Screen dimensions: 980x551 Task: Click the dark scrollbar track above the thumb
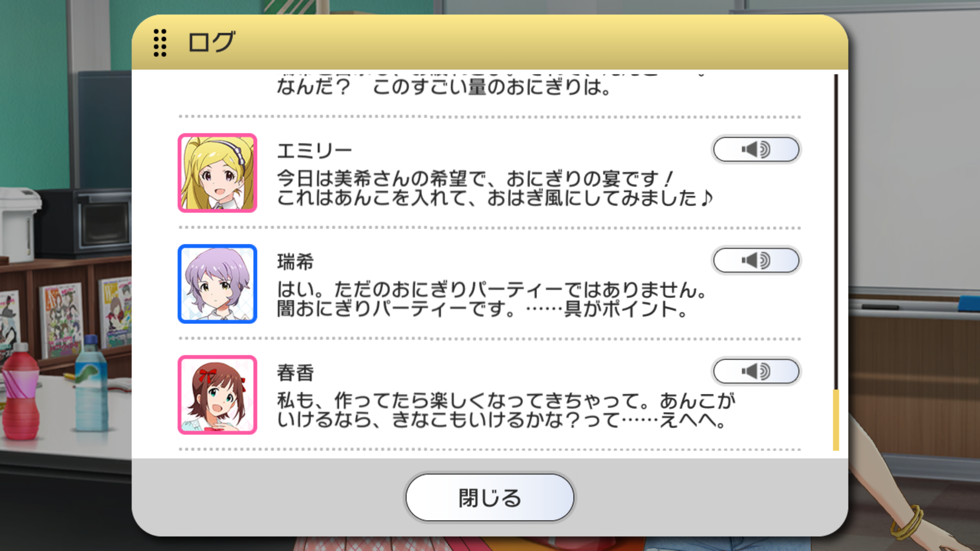[x=836, y=232]
